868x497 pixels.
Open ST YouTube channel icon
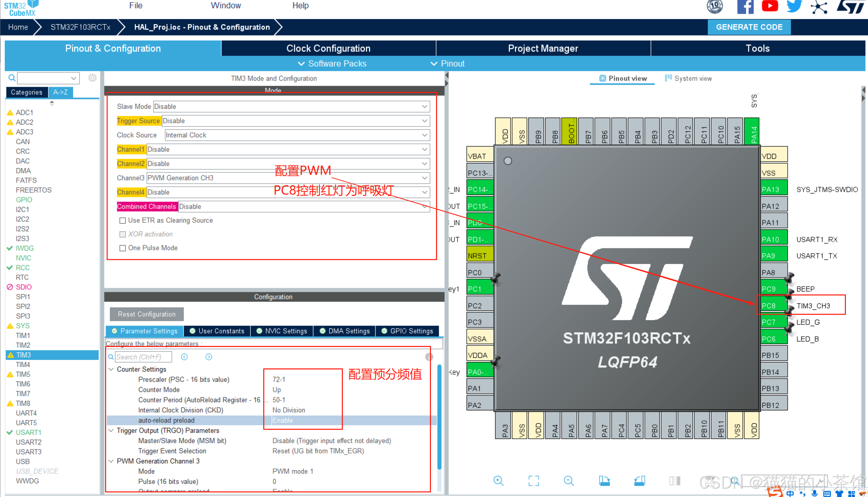770,6
